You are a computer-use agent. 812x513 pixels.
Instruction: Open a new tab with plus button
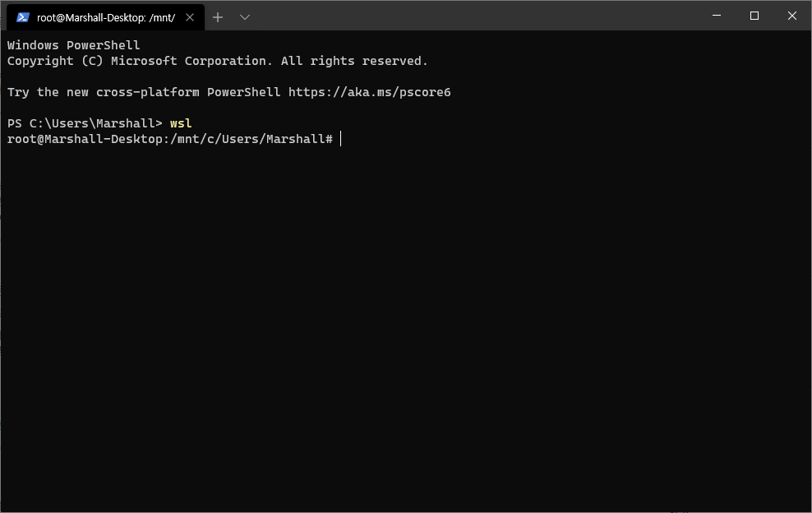(218, 17)
